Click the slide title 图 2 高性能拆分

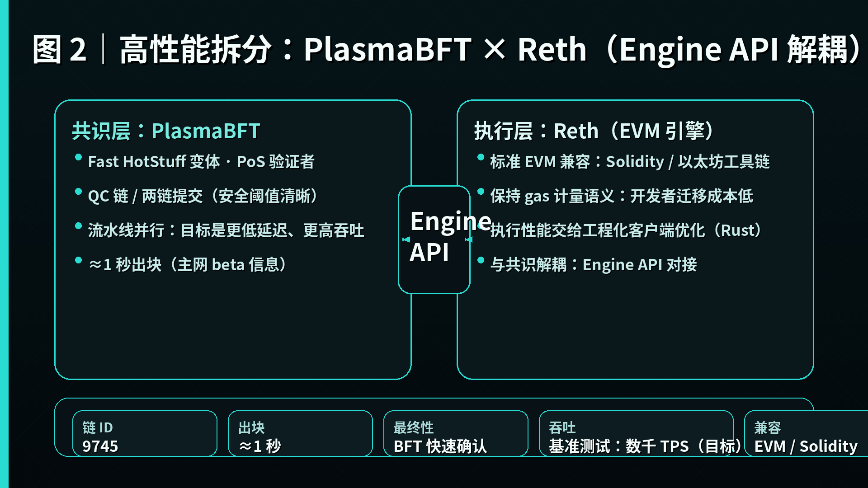(445, 49)
